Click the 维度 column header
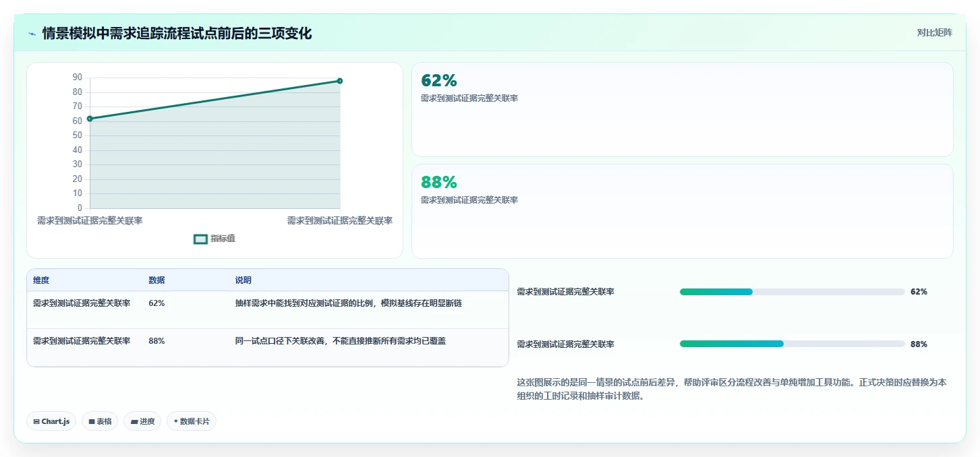This screenshot has height=457, width=980. 41,280
